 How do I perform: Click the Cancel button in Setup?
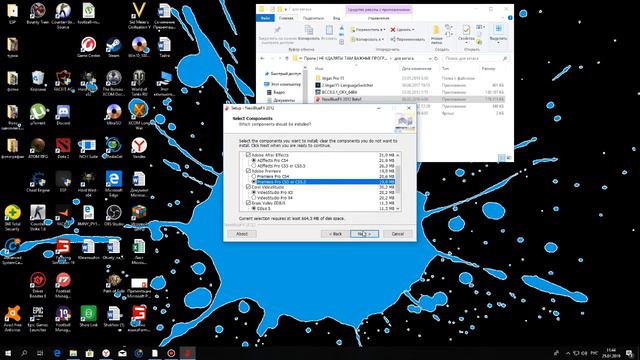coord(398,234)
